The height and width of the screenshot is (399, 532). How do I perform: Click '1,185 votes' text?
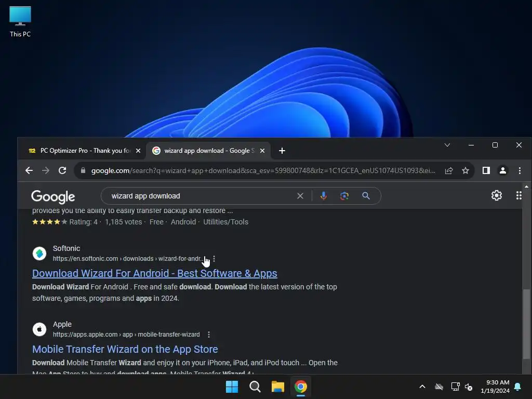point(124,222)
